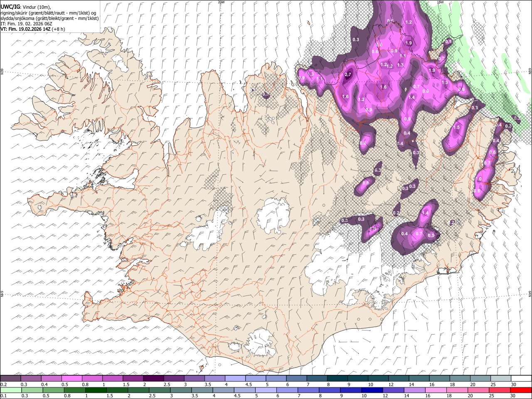This screenshot has width=532, height=399.
Task: Select the snow legend swatch between 1.5 and 2
Action: click(133, 378)
